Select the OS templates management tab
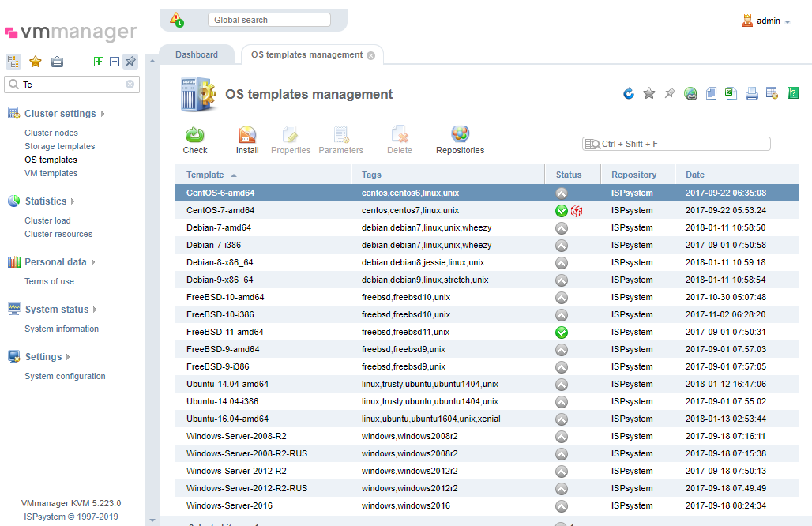The width and height of the screenshot is (812, 526). (307, 54)
